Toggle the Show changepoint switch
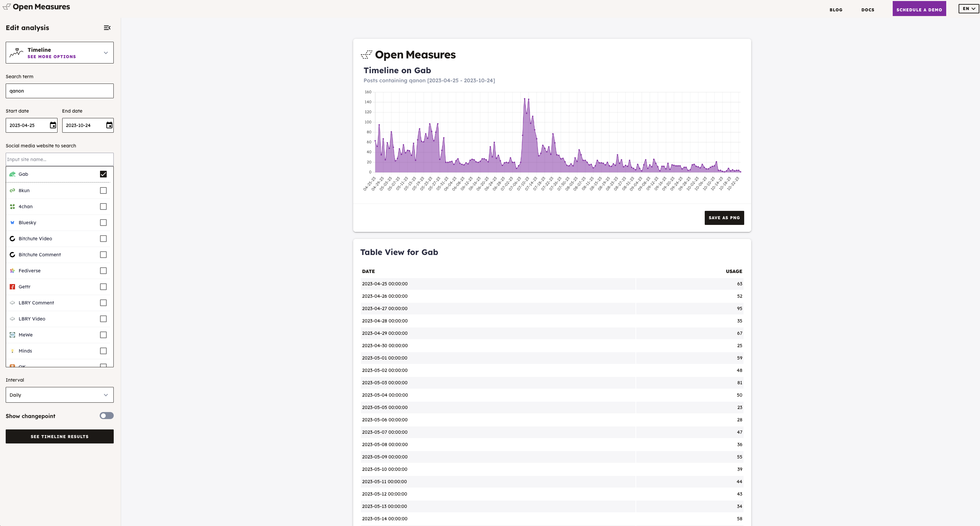Screen dimensions: 980x526 point(106,416)
